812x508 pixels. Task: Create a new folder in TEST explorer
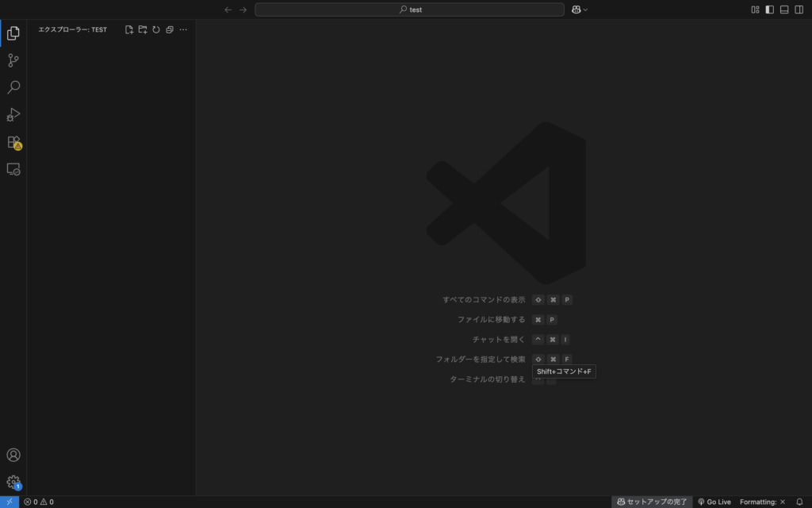[x=143, y=29]
